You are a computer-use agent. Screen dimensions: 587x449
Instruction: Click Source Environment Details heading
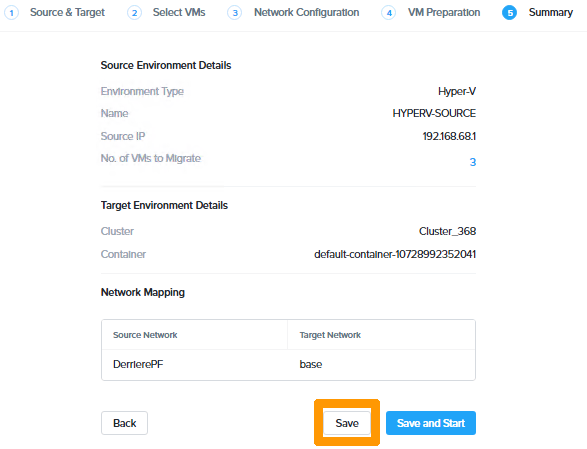click(166, 65)
